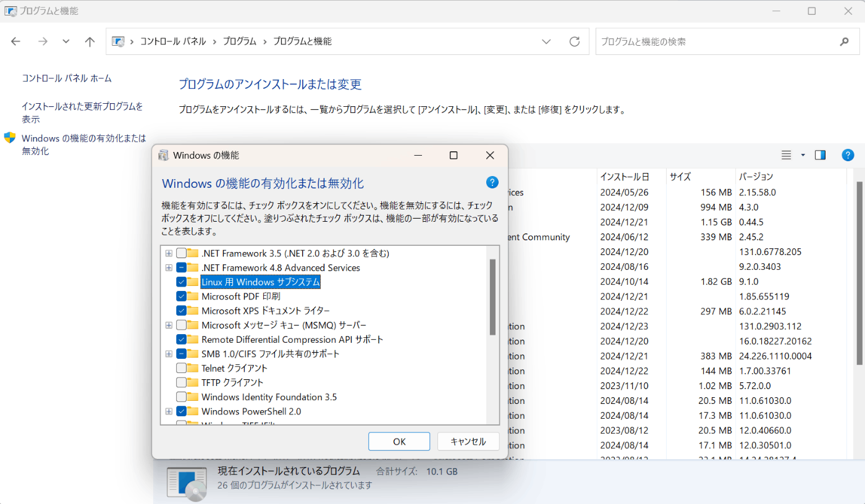Screen dimensions: 865x504
Task: Enable Windows Identity Foundation 3.5 checkbox
Action: click(181, 397)
